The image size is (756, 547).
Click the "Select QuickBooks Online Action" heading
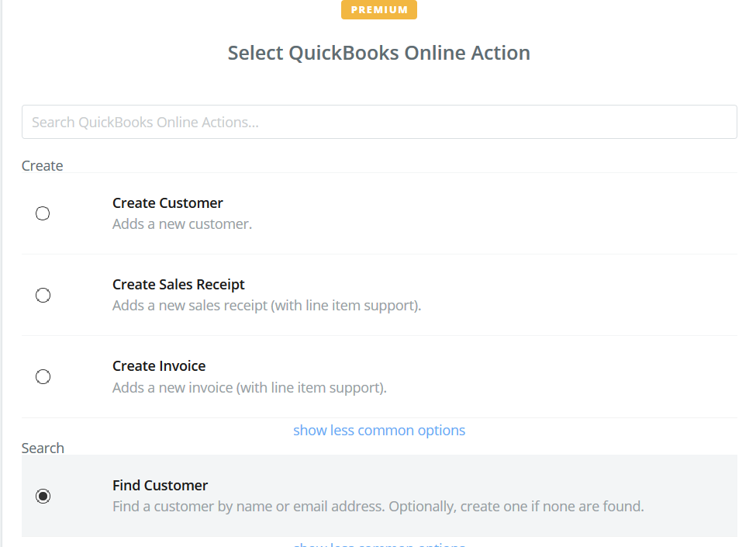pyautogui.click(x=378, y=53)
